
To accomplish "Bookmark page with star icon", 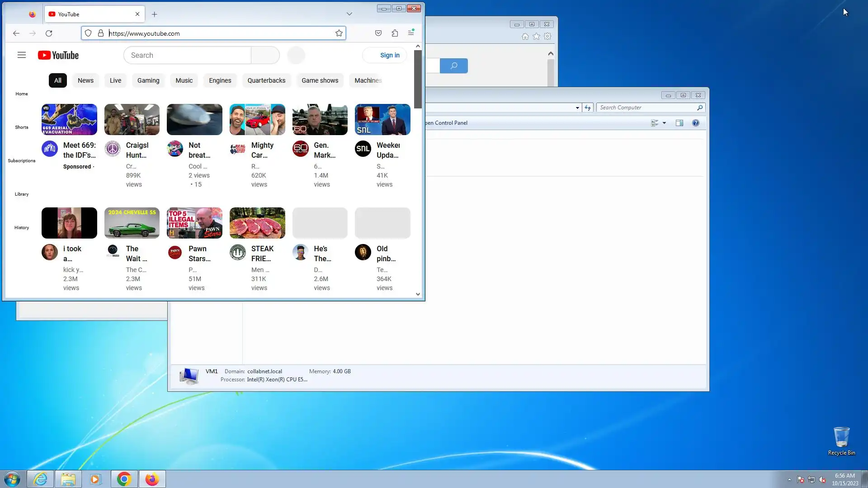I will (x=339, y=33).
